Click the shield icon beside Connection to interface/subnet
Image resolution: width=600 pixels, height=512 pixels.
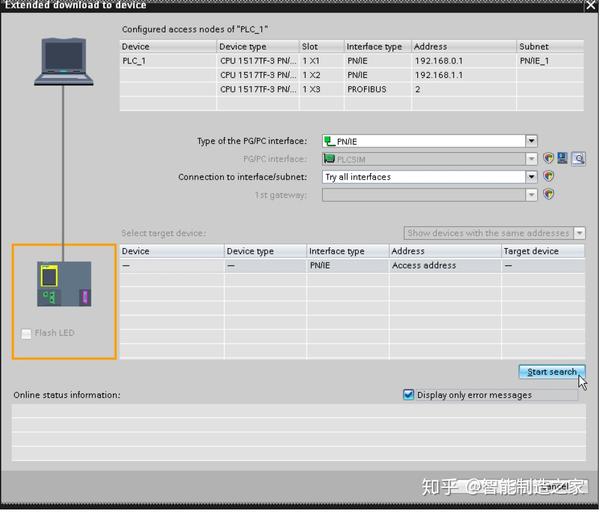[x=548, y=176]
